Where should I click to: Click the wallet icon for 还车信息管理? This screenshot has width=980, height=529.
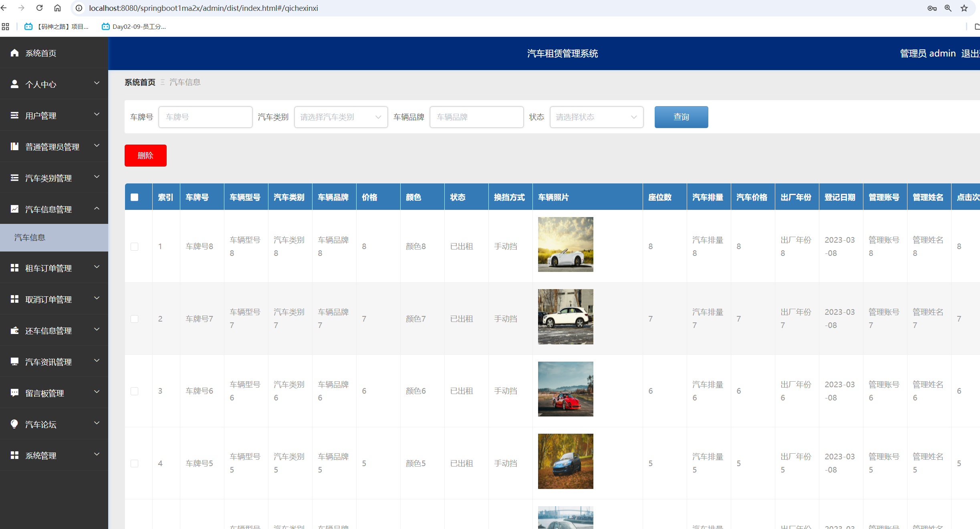pyautogui.click(x=14, y=330)
